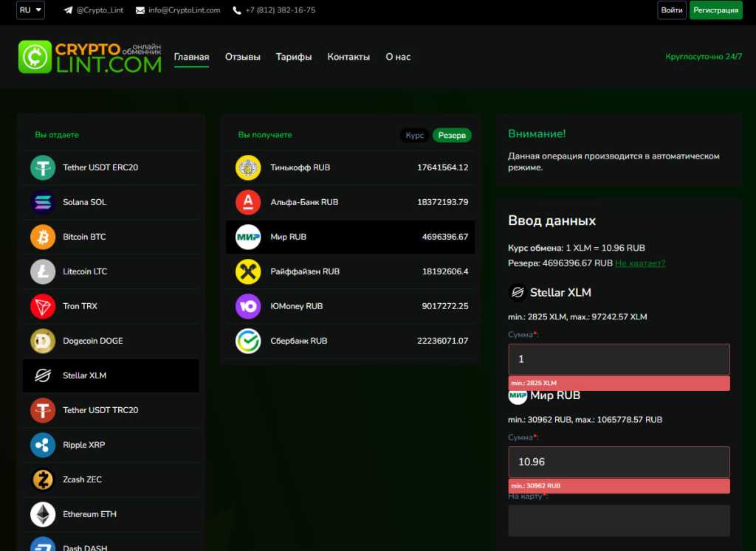Select Dogecoin DOGE row text
This screenshot has height=551, width=756.
(92, 341)
